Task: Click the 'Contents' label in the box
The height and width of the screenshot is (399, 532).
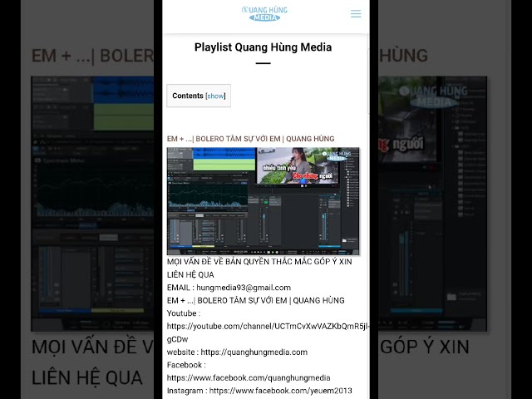Action: (188, 96)
